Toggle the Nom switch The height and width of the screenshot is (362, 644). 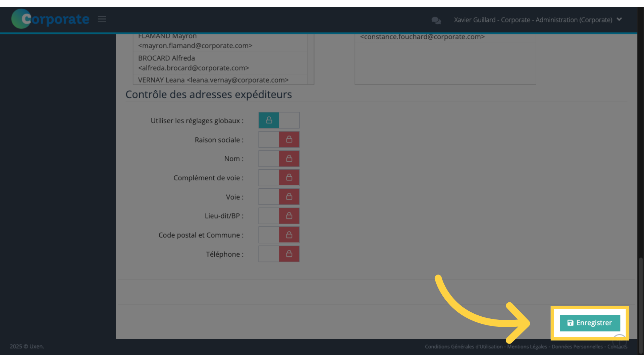coord(279,159)
